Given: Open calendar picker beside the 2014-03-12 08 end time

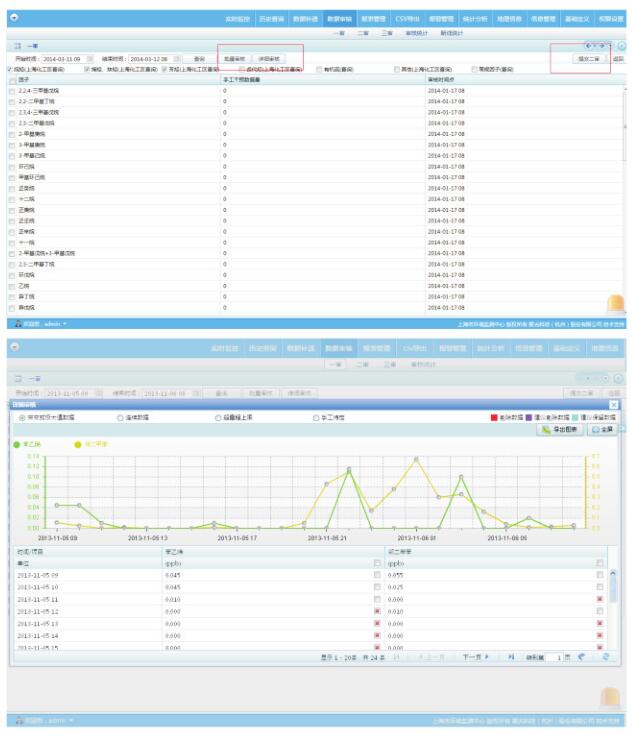Looking at the screenshot, I should [177, 59].
